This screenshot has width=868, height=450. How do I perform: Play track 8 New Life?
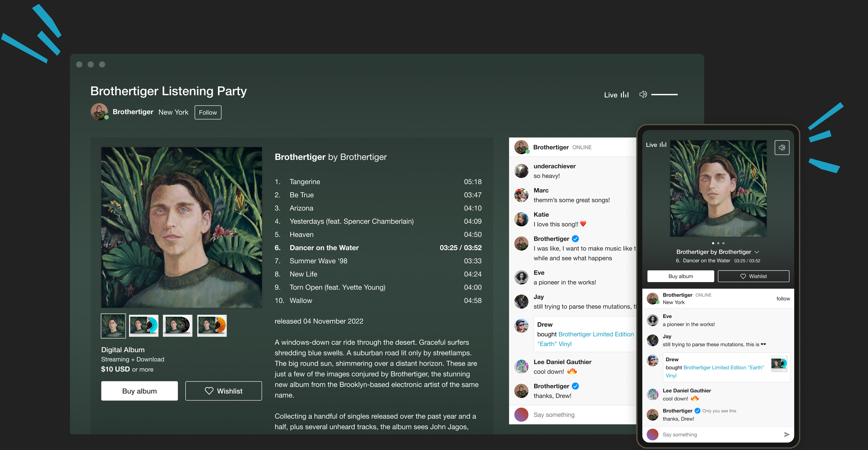pyautogui.click(x=378, y=274)
